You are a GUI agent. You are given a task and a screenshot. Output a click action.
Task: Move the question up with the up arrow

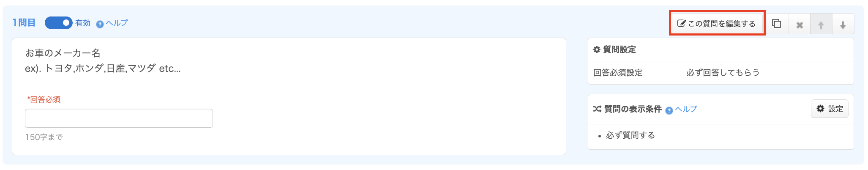821,25
